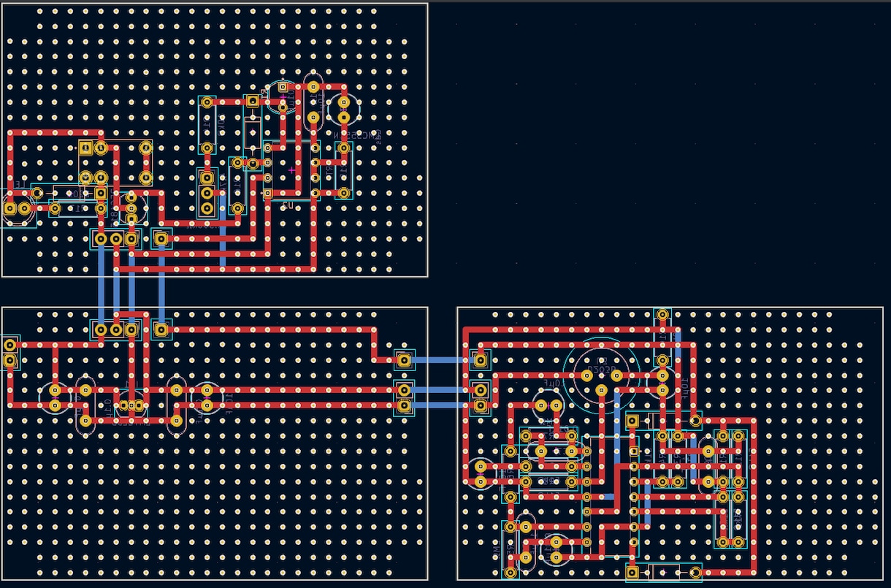This screenshot has width=891, height=588.
Task: Select the round two-pad part at top-left board's left edge
Action: point(17,209)
